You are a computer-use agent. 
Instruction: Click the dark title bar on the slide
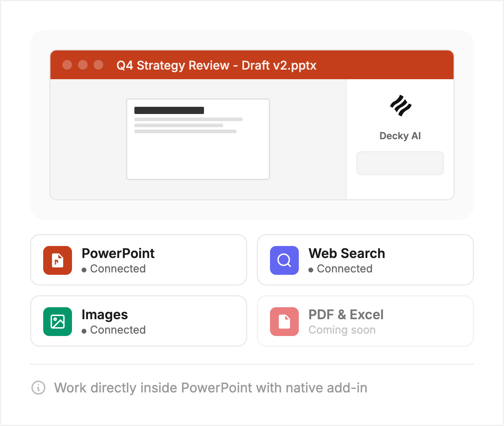pyautogui.click(x=169, y=110)
